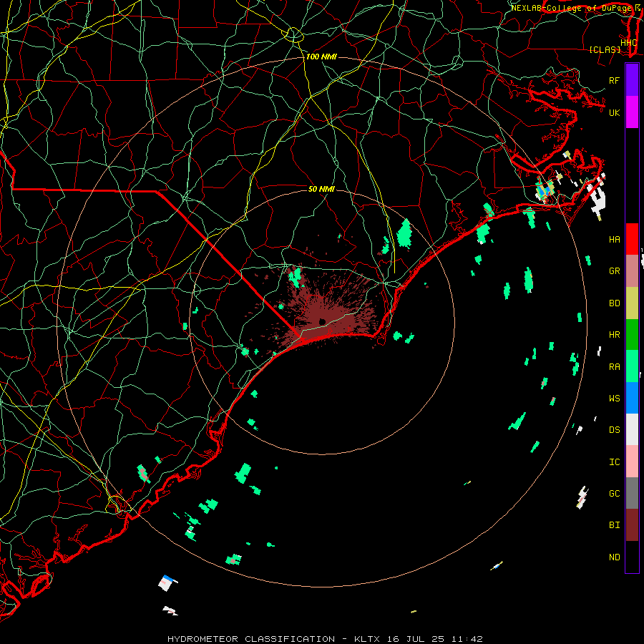Click the RF purple legend swatch
Image resolution: width=644 pixels, height=644 pixels.
(632, 80)
